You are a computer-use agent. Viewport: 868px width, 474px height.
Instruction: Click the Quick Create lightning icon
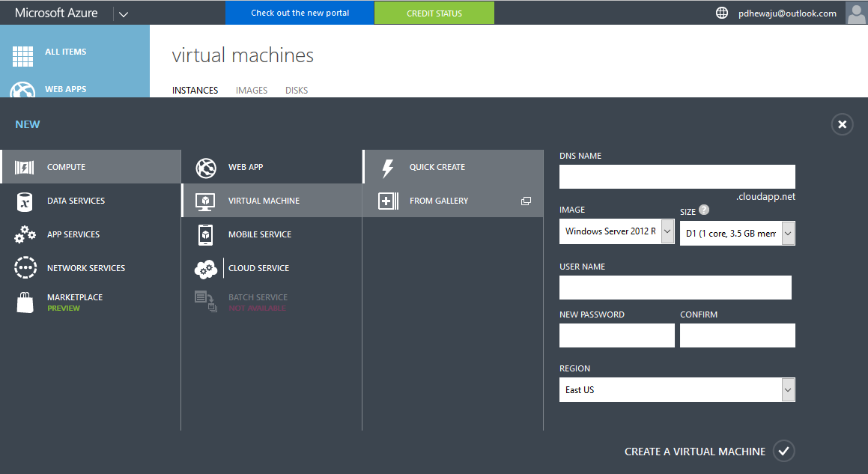pos(387,168)
